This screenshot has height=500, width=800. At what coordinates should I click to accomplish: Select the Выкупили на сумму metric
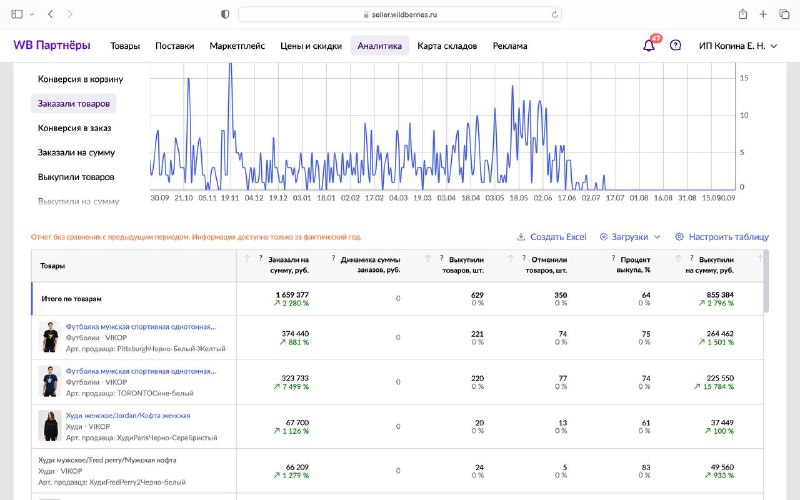pyautogui.click(x=79, y=202)
